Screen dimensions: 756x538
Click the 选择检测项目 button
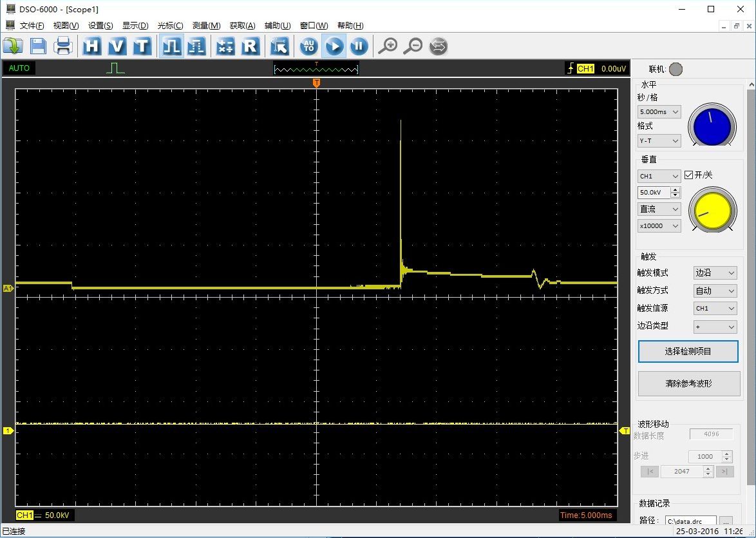tap(688, 352)
